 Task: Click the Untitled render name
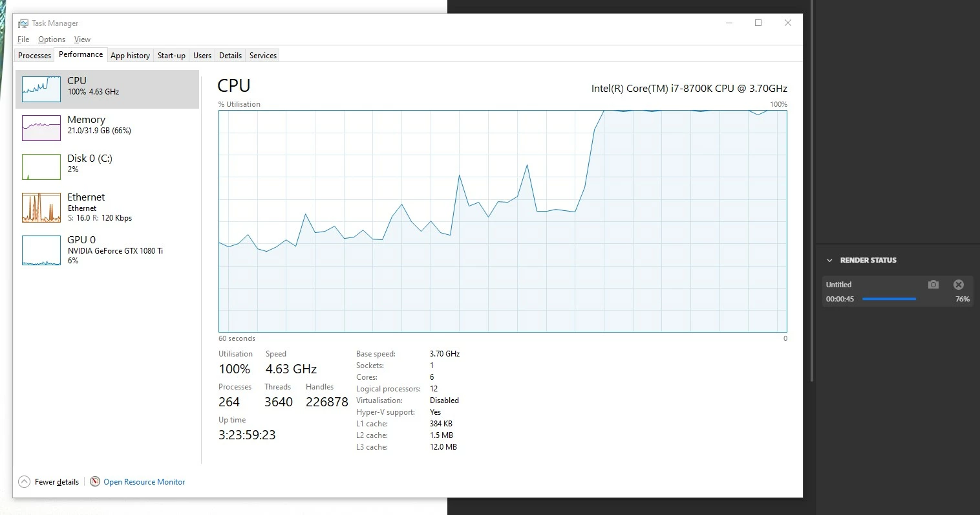click(x=838, y=285)
